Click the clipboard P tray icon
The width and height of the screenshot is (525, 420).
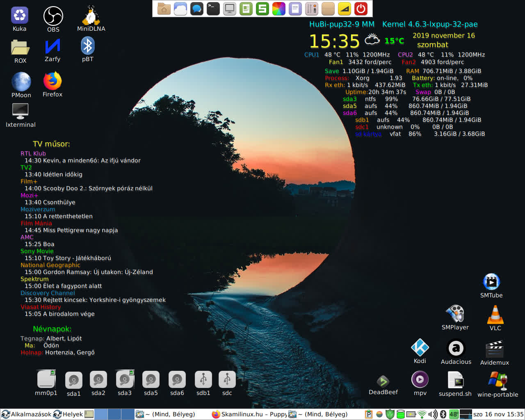[x=369, y=414]
